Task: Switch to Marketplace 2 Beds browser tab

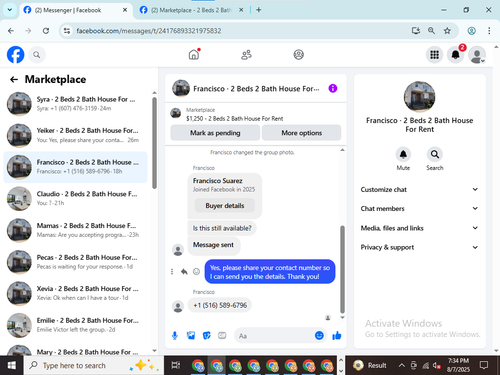Action: point(191,10)
